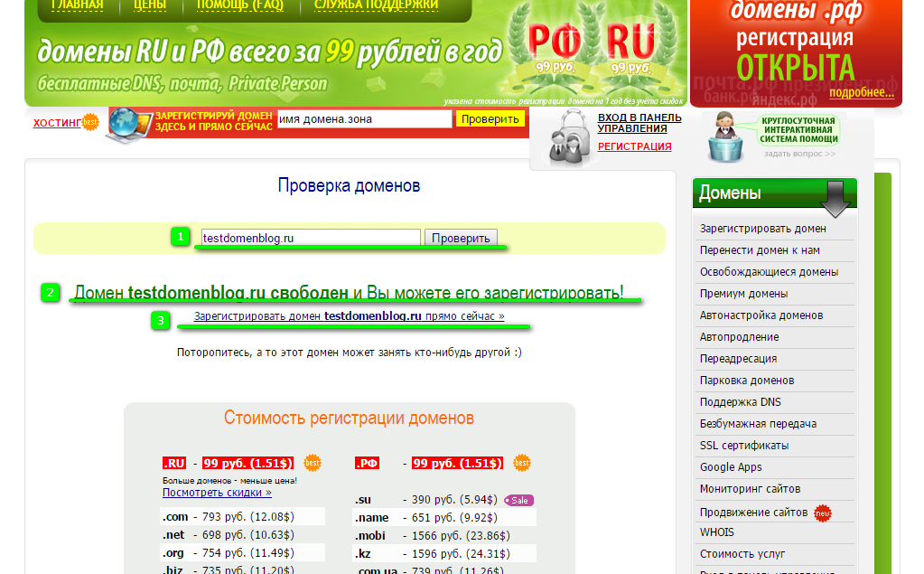Click the ХОСТИНГ link

click(57, 123)
